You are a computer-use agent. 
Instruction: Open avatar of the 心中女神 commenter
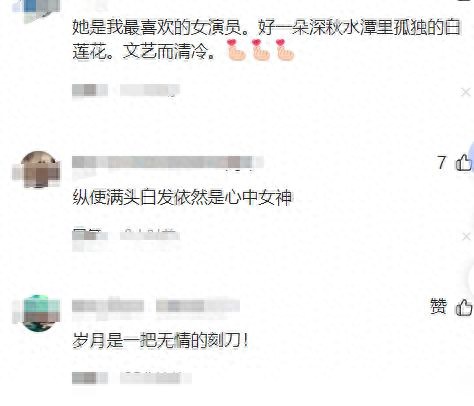coord(38,169)
